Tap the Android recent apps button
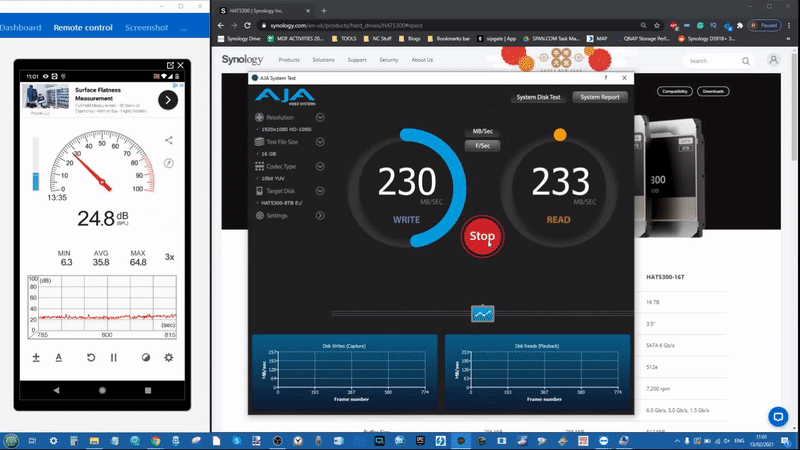The width and height of the screenshot is (800, 450). point(148,390)
